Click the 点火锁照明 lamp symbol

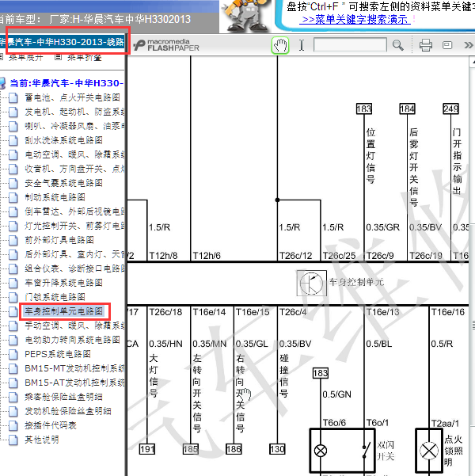429,451
